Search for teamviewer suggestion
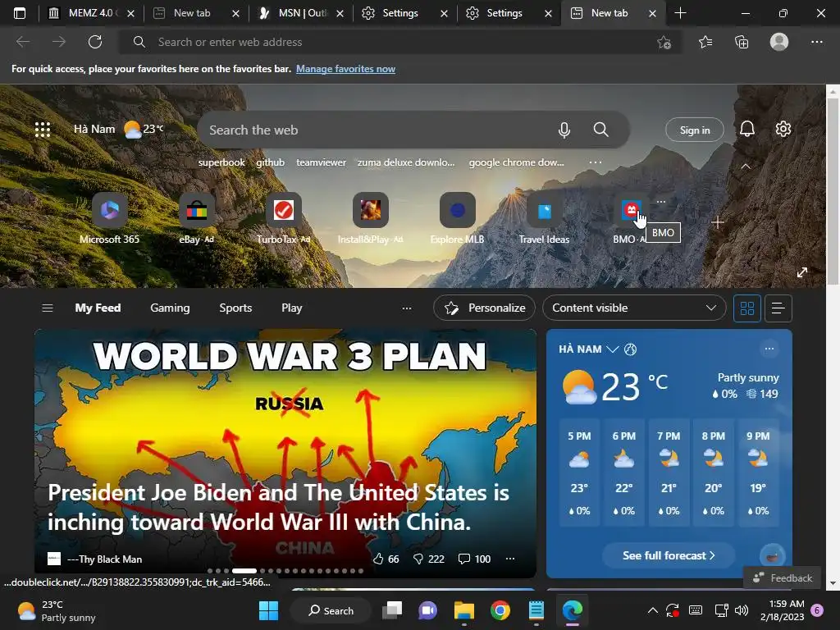The width and height of the screenshot is (840, 630). [321, 162]
